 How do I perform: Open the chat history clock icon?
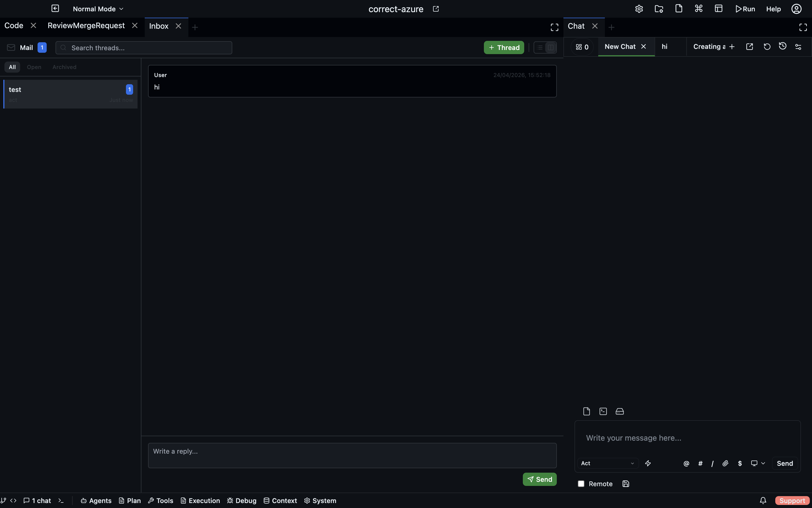782,46
